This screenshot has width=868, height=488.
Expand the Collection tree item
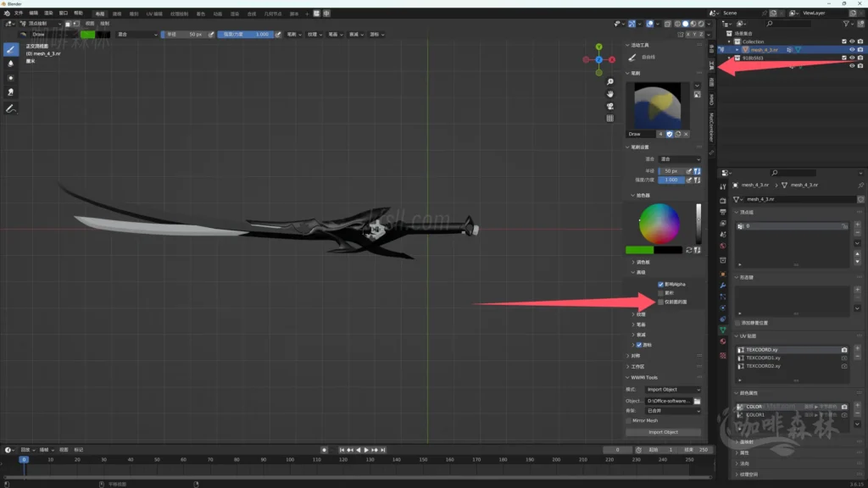click(730, 42)
